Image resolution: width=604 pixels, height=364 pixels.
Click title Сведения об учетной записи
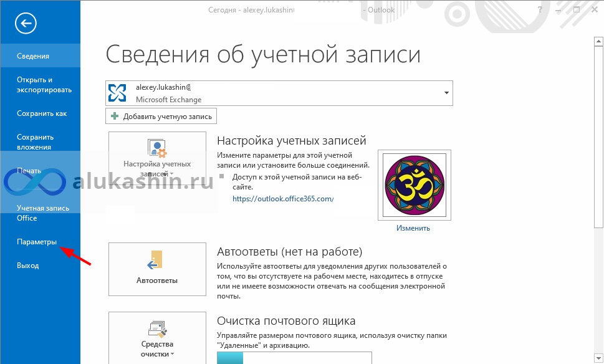click(263, 54)
